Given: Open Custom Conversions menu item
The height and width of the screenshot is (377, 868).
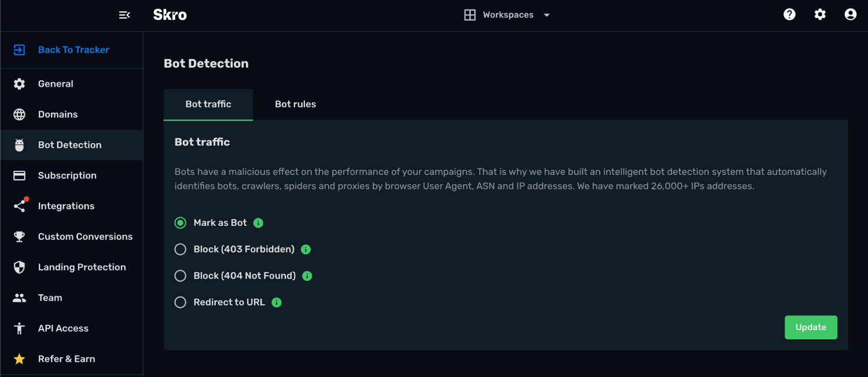Looking at the screenshot, I should pos(71,236).
